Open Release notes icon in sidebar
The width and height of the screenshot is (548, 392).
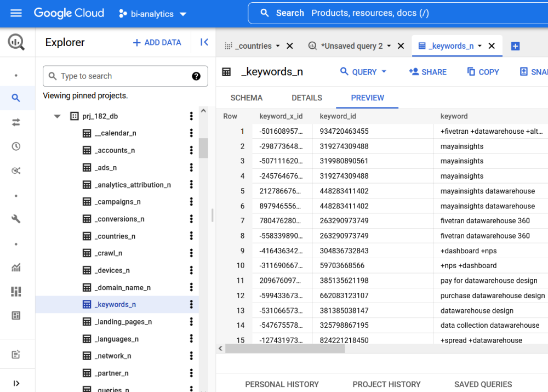(x=16, y=354)
